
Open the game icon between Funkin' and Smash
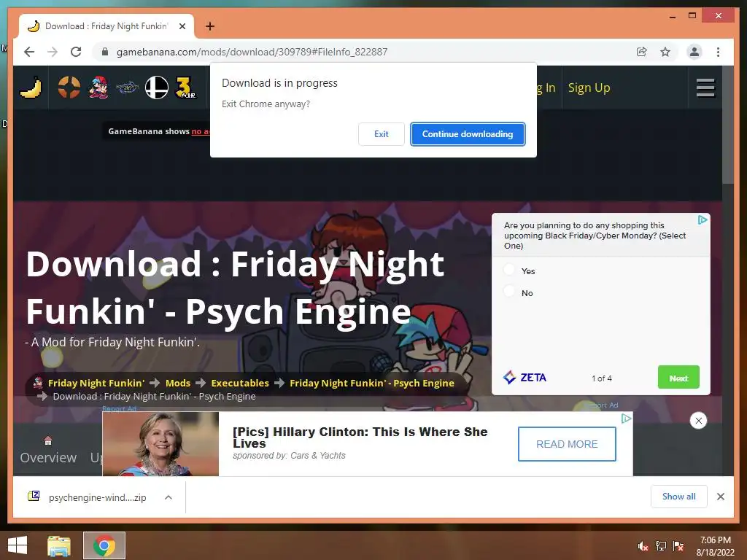click(x=127, y=87)
